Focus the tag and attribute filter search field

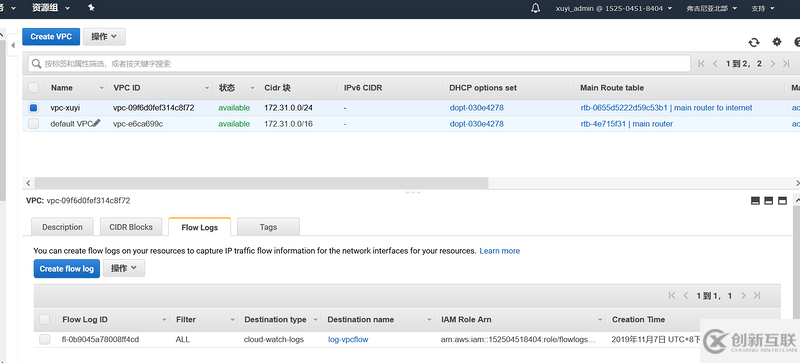pos(359,64)
